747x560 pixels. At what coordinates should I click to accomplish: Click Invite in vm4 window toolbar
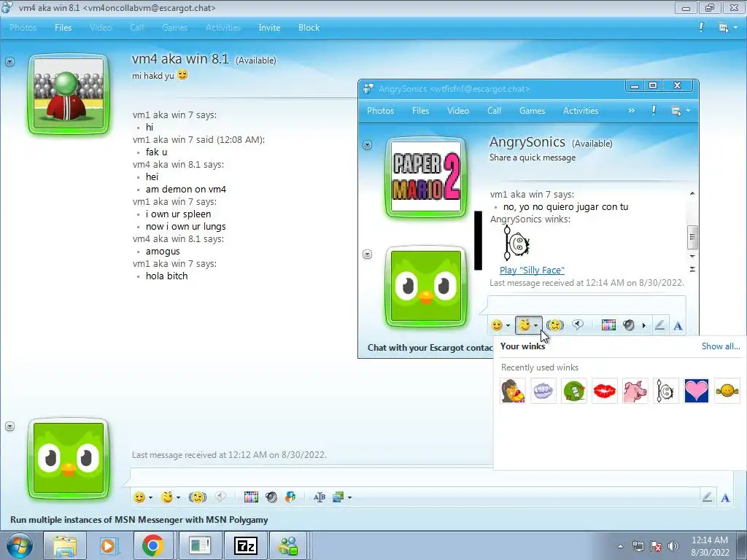pyautogui.click(x=269, y=28)
